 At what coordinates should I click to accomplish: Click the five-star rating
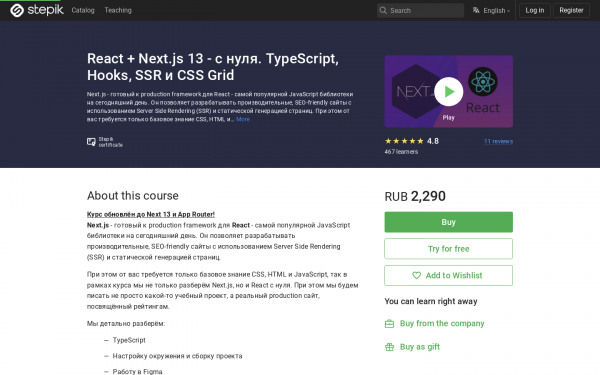tap(404, 141)
